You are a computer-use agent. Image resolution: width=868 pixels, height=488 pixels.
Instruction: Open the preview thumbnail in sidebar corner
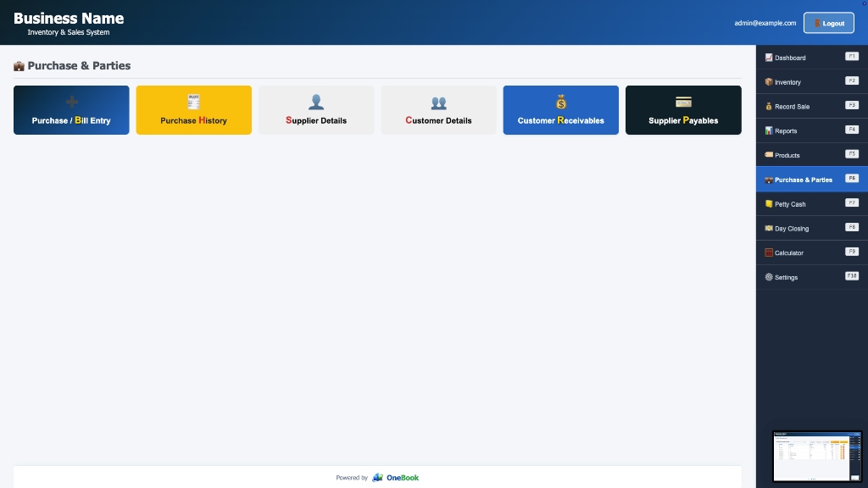pyautogui.click(x=817, y=457)
